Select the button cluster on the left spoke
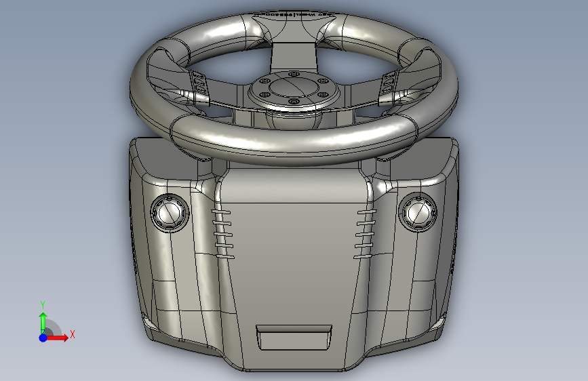The width and height of the screenshot is (588, 381). (x=199, y=83)
